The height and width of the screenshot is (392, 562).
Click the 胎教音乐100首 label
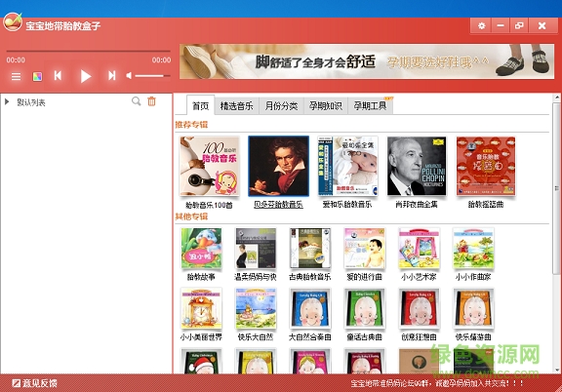coord(210,205)
